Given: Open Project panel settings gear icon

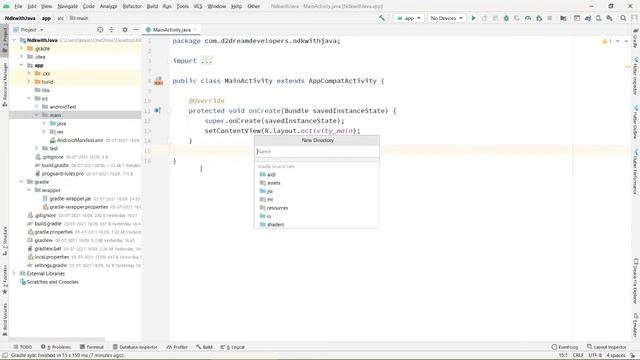Looking at the screenshot, I should coord(125,30).
